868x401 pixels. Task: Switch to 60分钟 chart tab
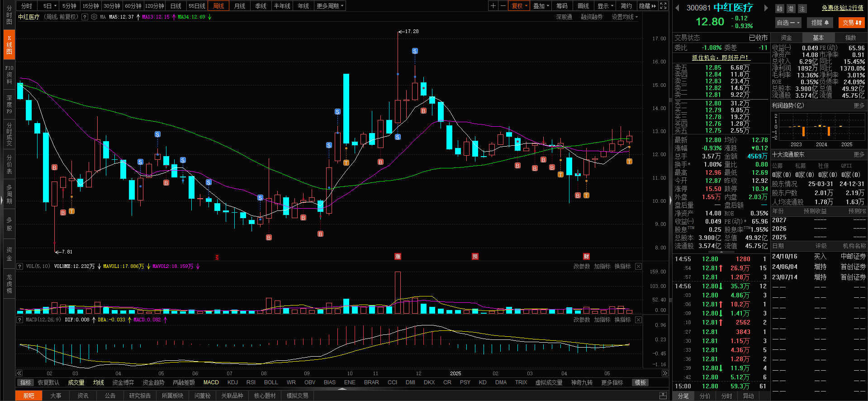pyautogui.click(x=133, y=6)
